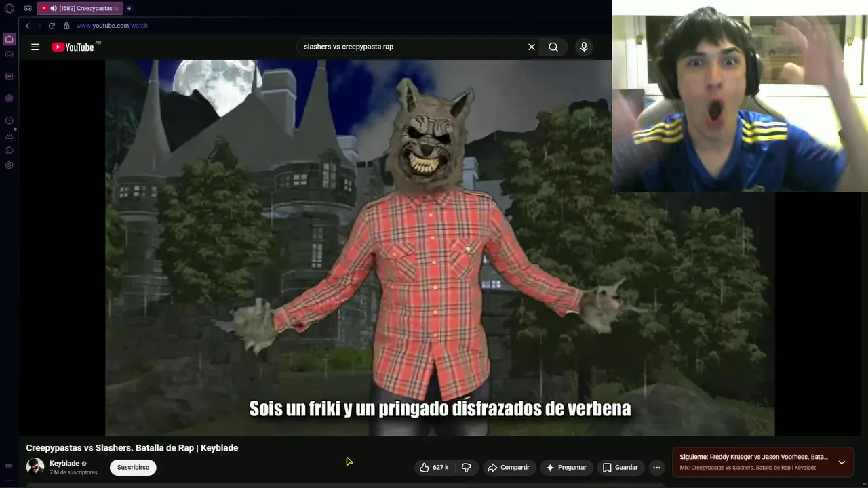Share the video with Compartir
The width and height of the screenshot is (868, 488).
(x=509, y=467)
